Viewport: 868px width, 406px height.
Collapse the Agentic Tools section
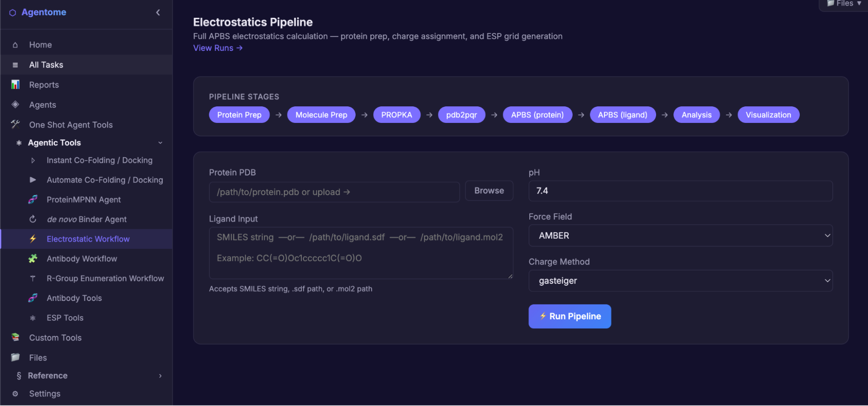click(x=161, y=142)
